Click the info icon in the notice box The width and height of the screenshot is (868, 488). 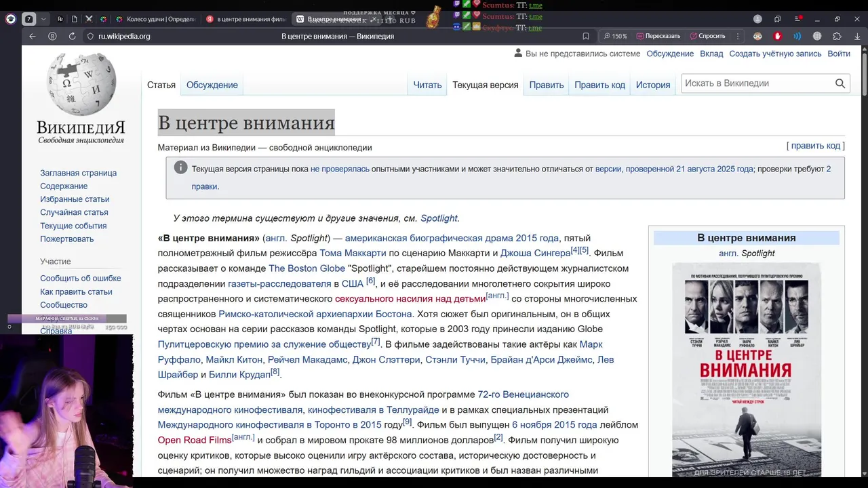coord(180,167)
